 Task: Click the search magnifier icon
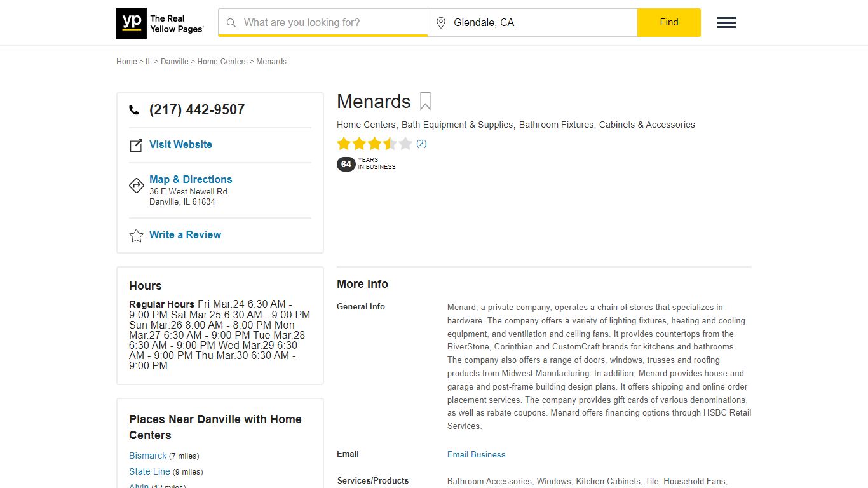[231, 23]
